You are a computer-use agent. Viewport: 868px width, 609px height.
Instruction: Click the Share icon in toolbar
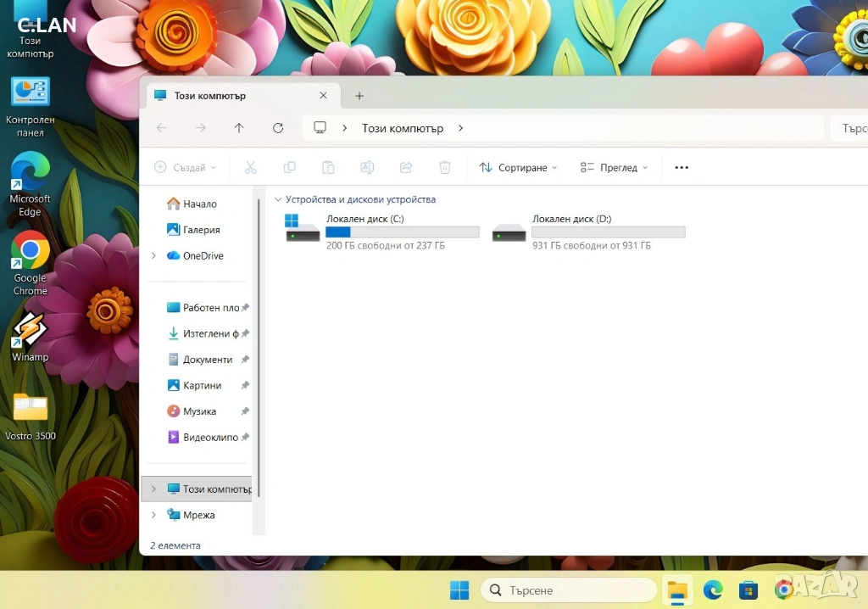pyautogui.click(x=406, y=168)
